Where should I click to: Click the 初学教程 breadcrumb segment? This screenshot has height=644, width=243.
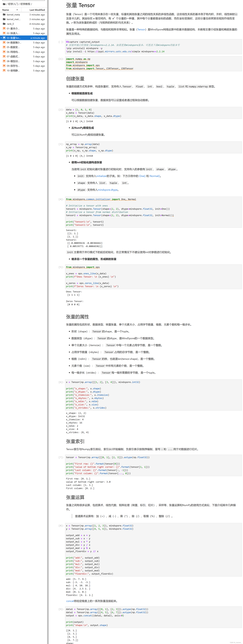pyautogui.click(x=25, y=4)
